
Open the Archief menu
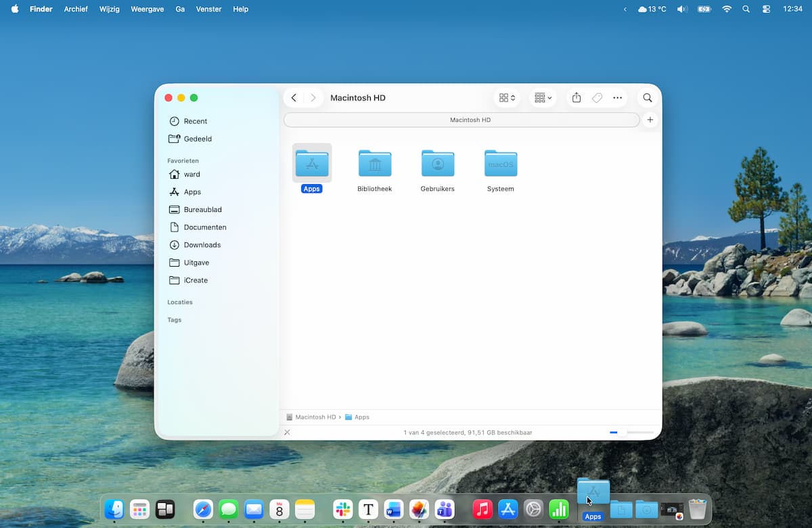click(x=76, y=9)
